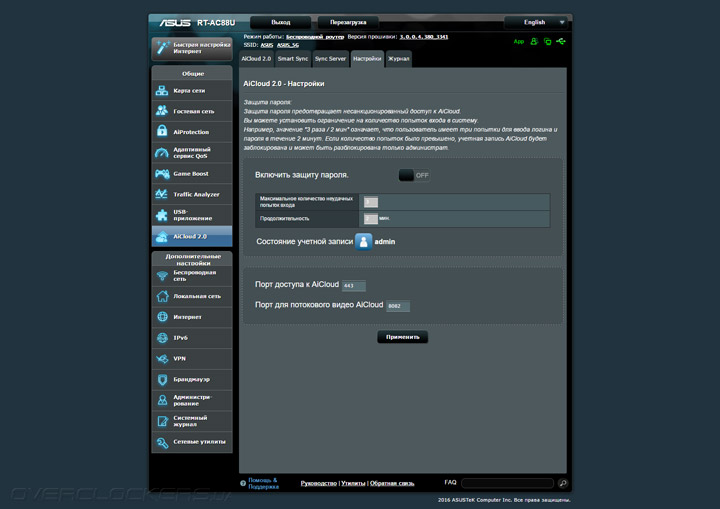Open the Журнал tab
The height and width of the screenshot is (509, 720).
click(x=399, y=59)
